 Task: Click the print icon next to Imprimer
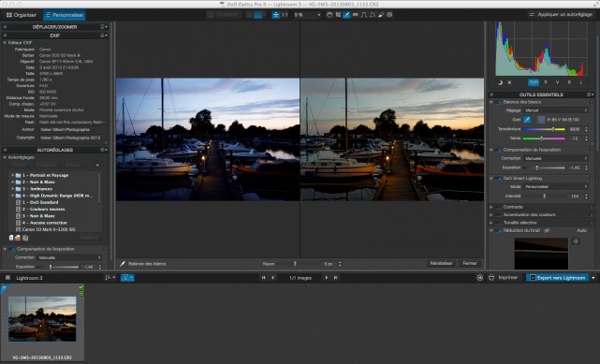(x=491, y=278)
